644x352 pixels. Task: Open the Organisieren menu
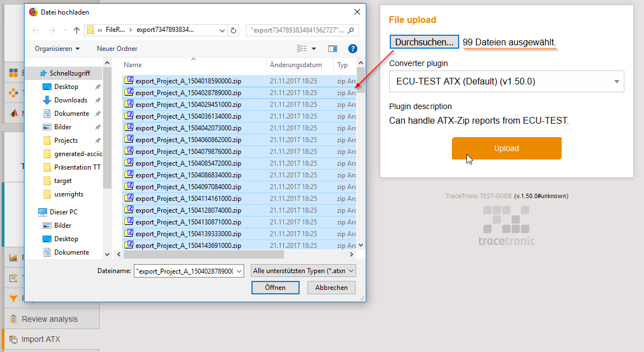click(57, 49)
